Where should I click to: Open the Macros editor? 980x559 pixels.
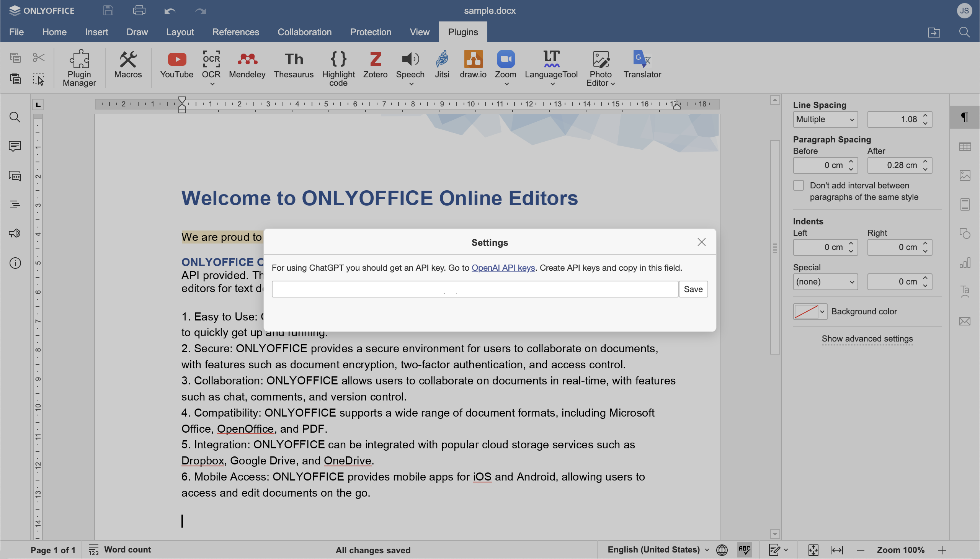pyautogui.click(x=128, y=66)
